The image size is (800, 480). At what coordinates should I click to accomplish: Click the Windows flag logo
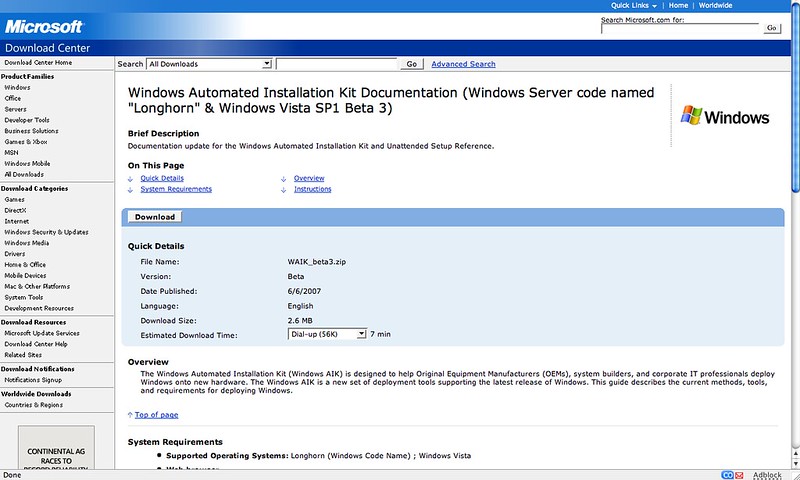pyautogui.click(x=691, y=115)
